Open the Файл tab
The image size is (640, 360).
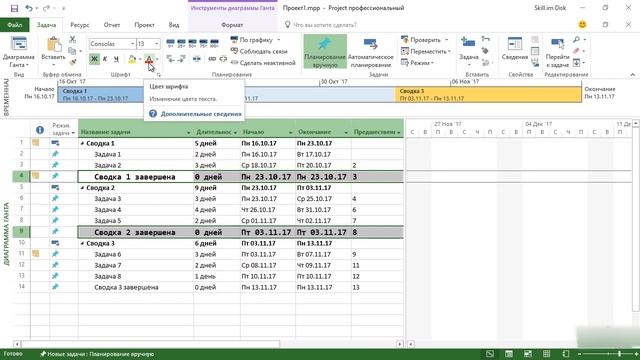14,25
